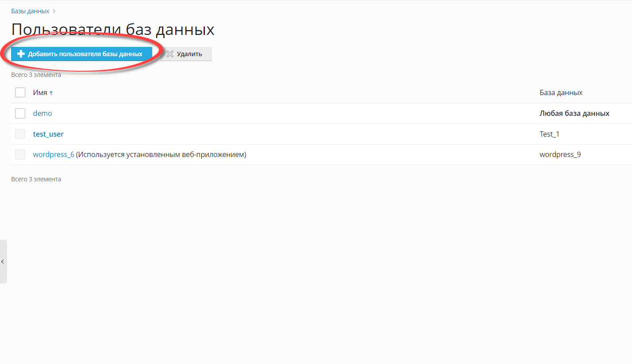Click the plus icon on the add user button
The width and height of the screenshot is (632, 364).
point(20,54)
